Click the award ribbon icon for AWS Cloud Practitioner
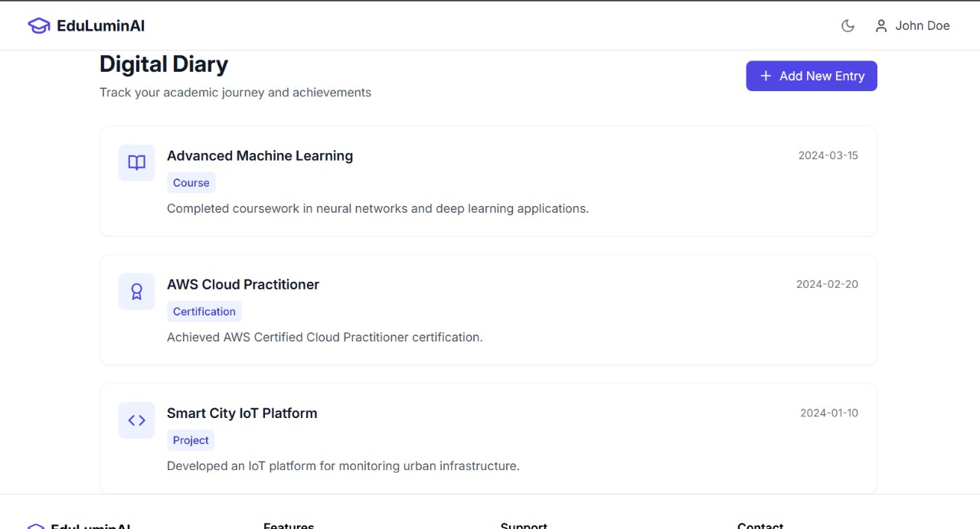 pos(137,292)
